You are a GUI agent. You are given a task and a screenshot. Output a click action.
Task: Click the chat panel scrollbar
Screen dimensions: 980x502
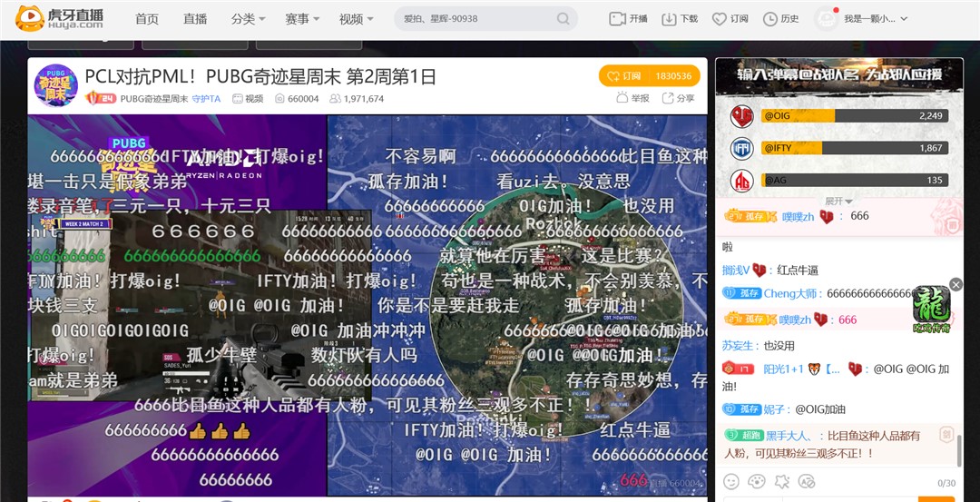[x=959, y=451]
